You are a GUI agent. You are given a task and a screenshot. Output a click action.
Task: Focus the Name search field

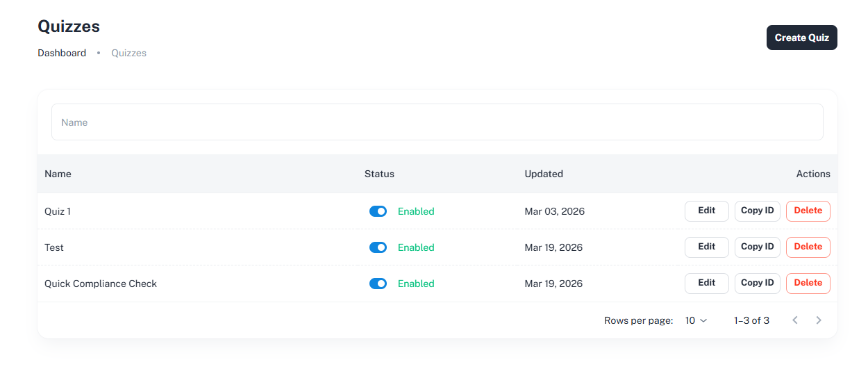(x=437, y=122)
